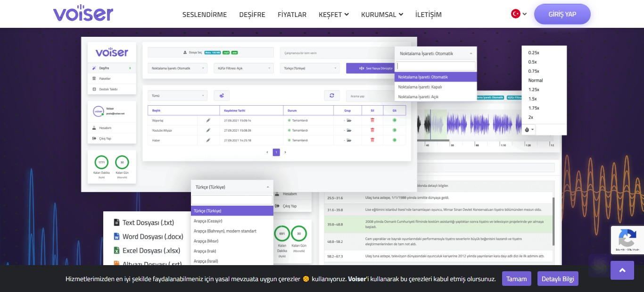Screen dimensions: 644x292
Task: Open the Noktalama İşareti dropdown in the dashboard form
Action: click(x=177, y=68)
